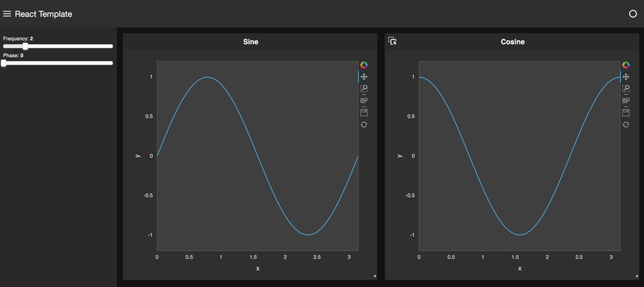Click the Bokeh logo on Cosine plot
The height and width of the screenshot is (287, 644).
click(x=626, y=65)
